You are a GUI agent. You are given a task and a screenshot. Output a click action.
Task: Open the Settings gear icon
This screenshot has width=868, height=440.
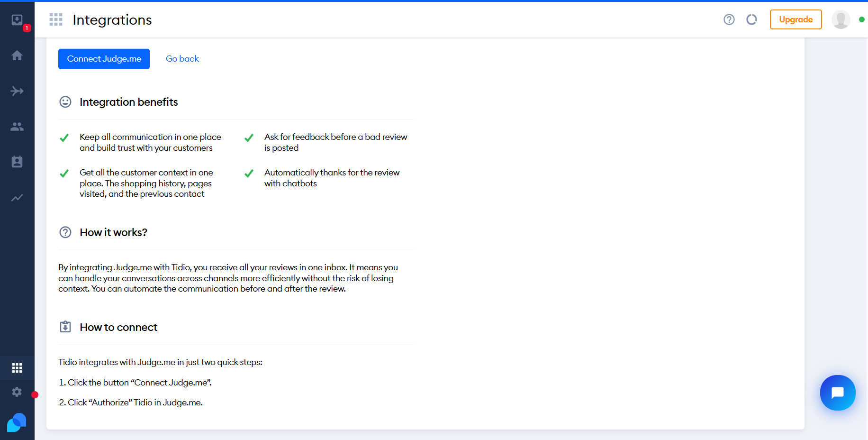click(17, 392)
